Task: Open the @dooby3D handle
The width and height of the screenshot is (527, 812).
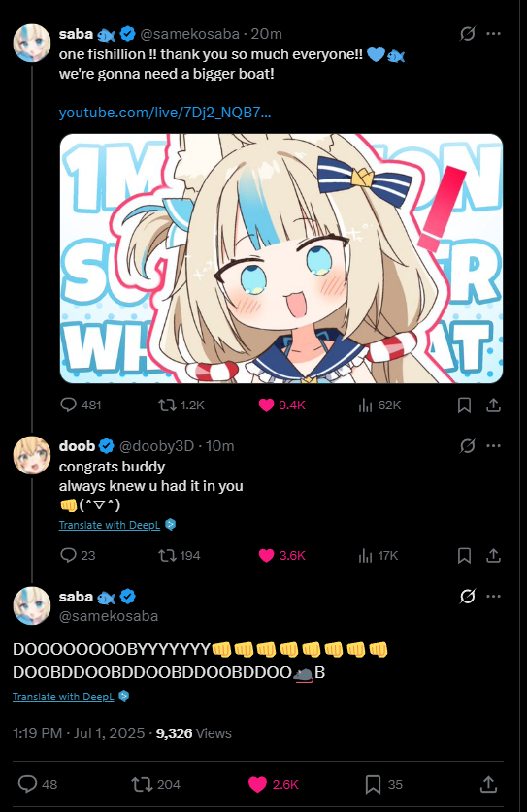Action: click(156, 446)
